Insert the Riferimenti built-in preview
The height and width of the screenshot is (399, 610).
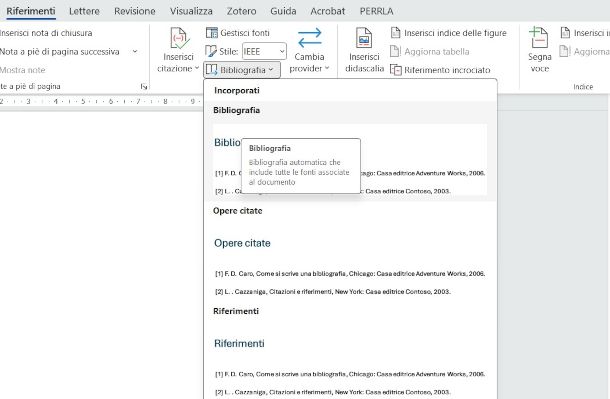pyautogui.click(x=350, y=363)
